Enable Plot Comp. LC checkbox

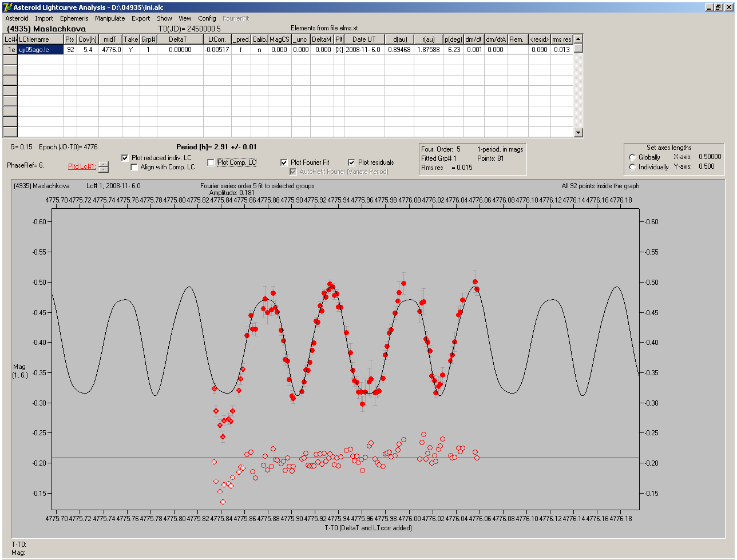coord(211,162)
